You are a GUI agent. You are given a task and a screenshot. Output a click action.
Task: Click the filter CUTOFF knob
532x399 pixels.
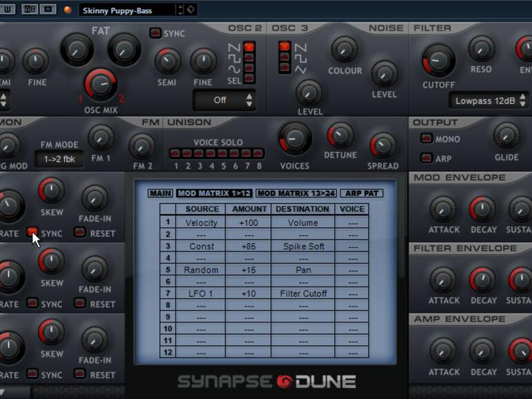tap(438, 61)
